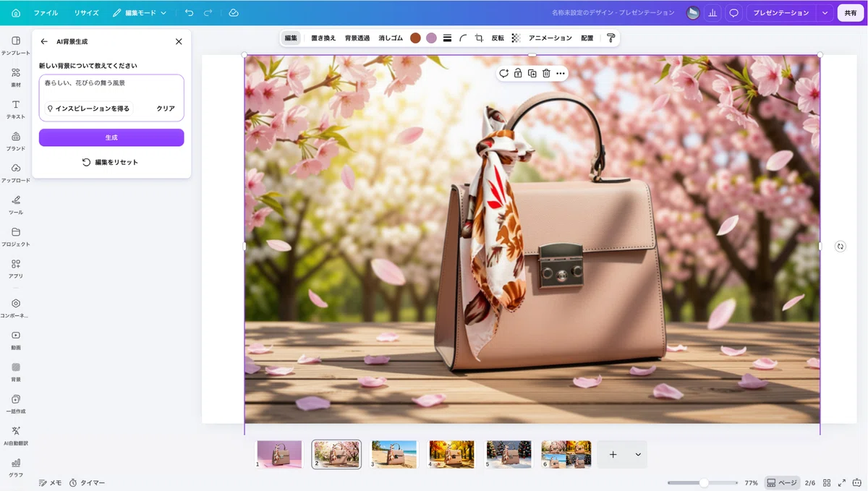
Task: Open the アプリ apps panel
Action: click(x=16, y=268)
